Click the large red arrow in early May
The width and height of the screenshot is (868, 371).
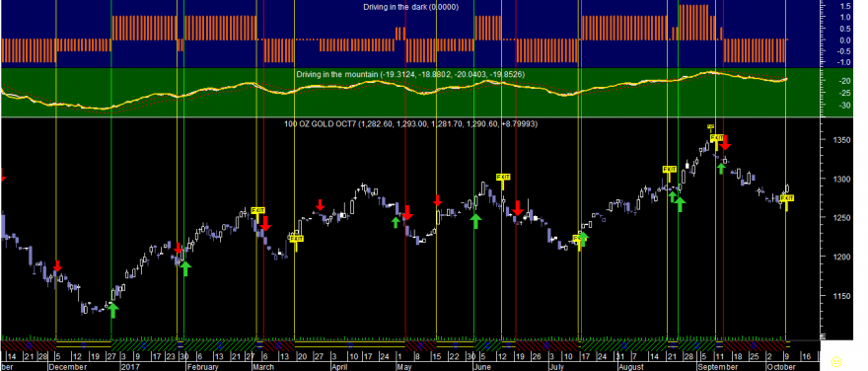(x=407, y=212)
